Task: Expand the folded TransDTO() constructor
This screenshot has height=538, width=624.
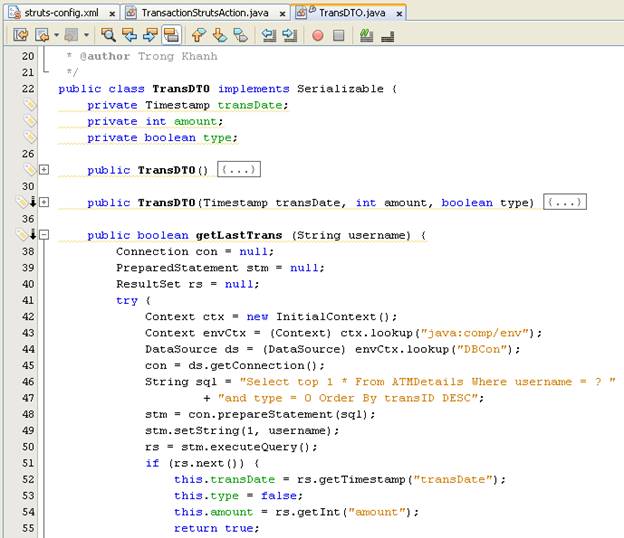Action: click(x=44, y=170)
